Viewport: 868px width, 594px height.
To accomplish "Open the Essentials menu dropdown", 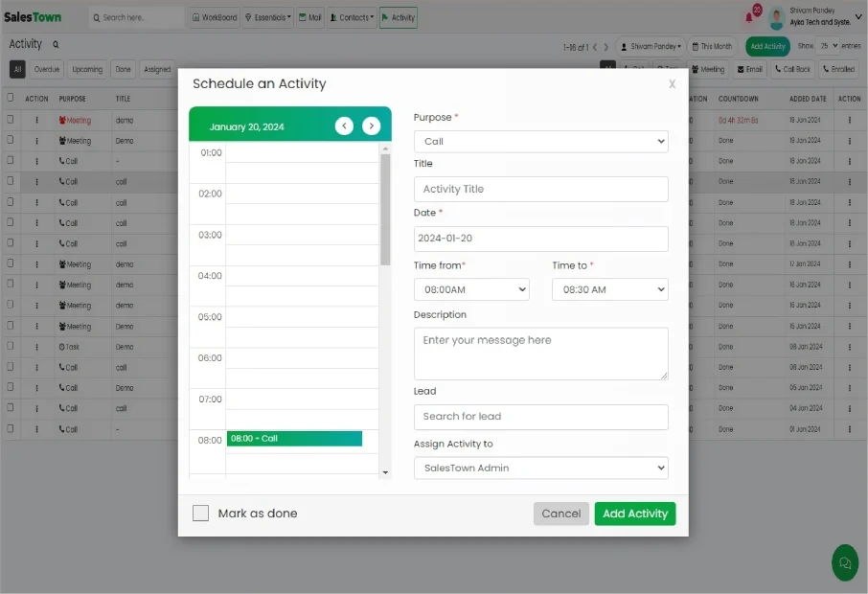I will 268,17.
